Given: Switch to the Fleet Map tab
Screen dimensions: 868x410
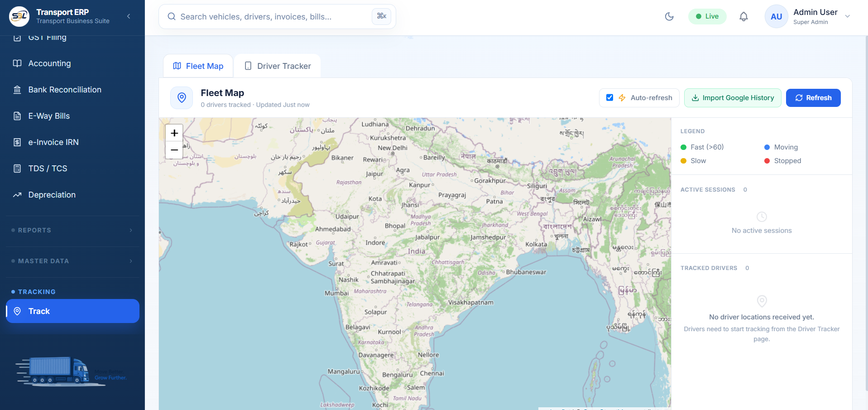Looking at the screenshot, I should 198,66.
